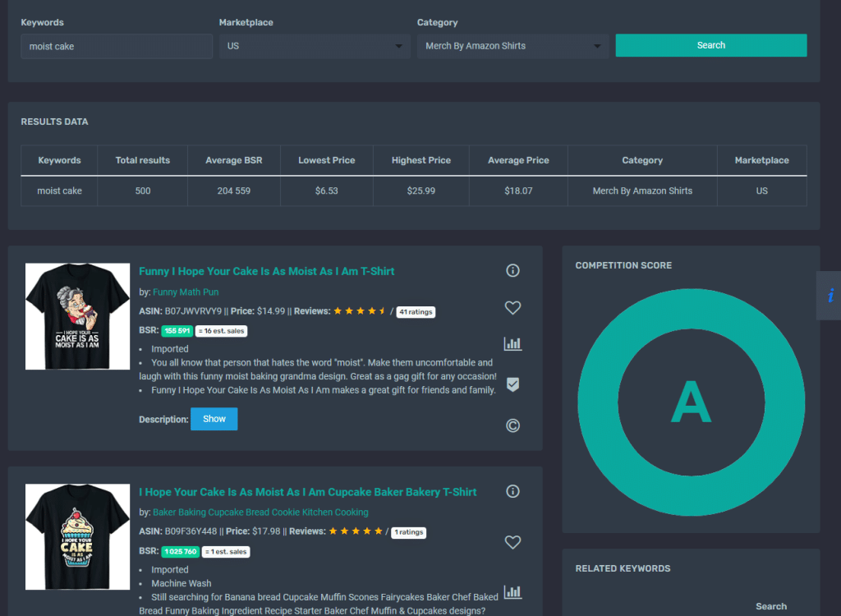Open info icon for Cupcake Baker Bakery shirt
841x616 pixels.
coord(512,491)
